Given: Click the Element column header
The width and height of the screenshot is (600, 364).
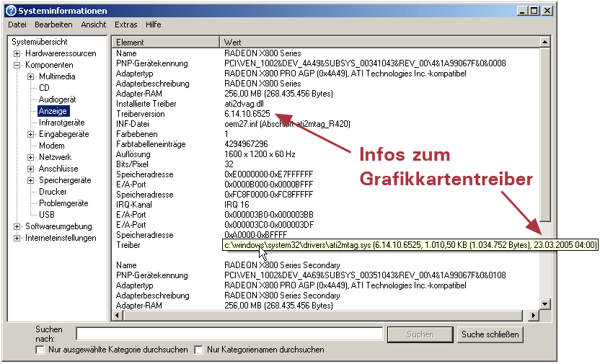Looking at the screenshot, I should pos(166,42).
